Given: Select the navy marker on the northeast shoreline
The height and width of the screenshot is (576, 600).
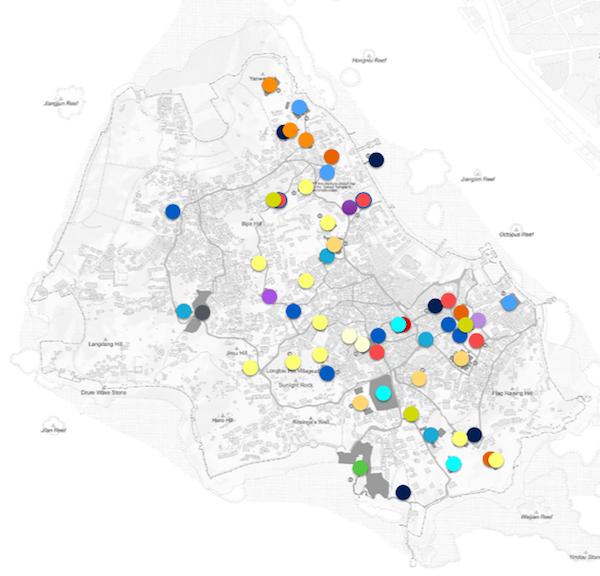Looking at the screenshot, I should pos(376,160).
